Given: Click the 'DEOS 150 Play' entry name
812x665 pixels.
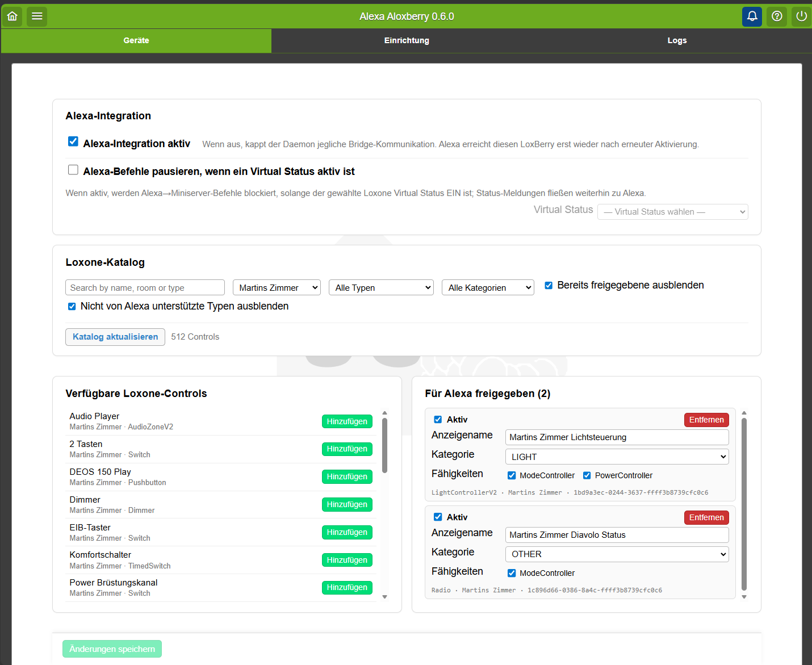Looking at the screenshot, I should click(100, 472).
